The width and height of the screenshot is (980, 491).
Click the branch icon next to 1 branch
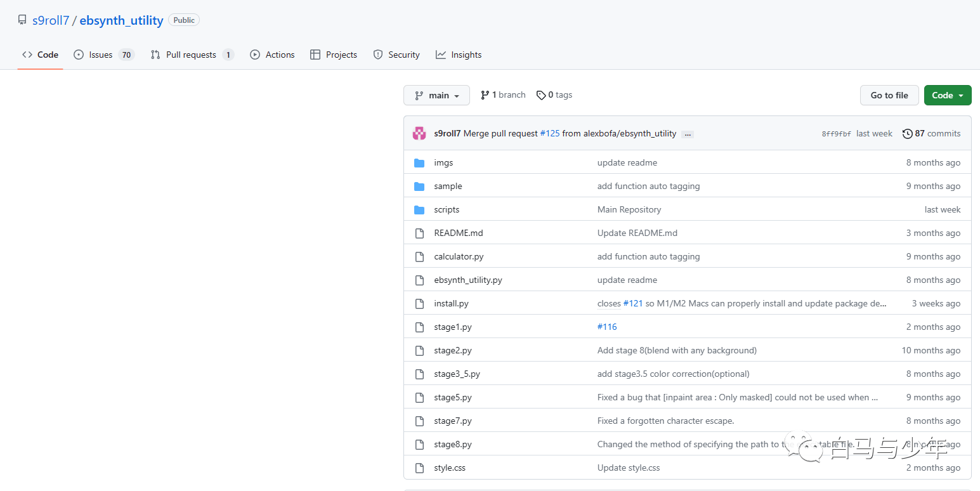point(485,95)
